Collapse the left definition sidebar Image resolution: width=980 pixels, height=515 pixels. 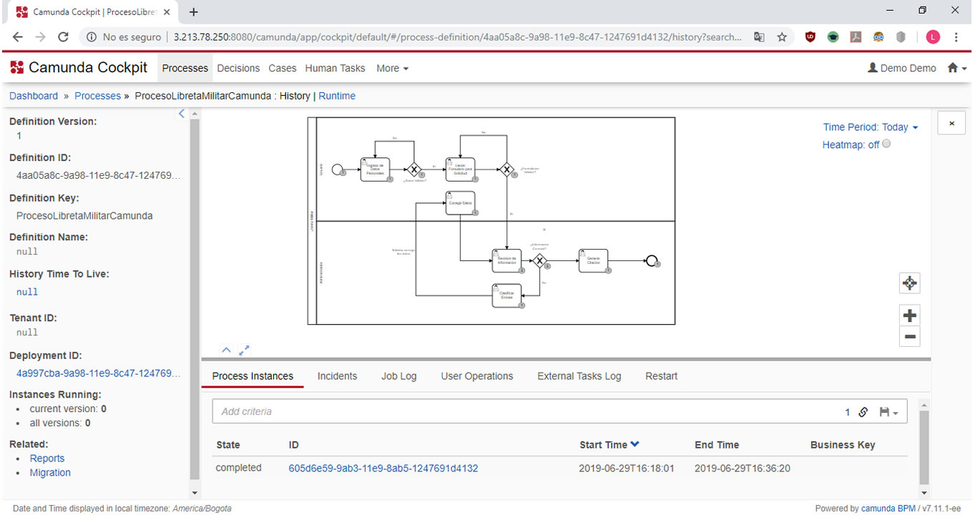pyautogui.click(x=182, y=114)
